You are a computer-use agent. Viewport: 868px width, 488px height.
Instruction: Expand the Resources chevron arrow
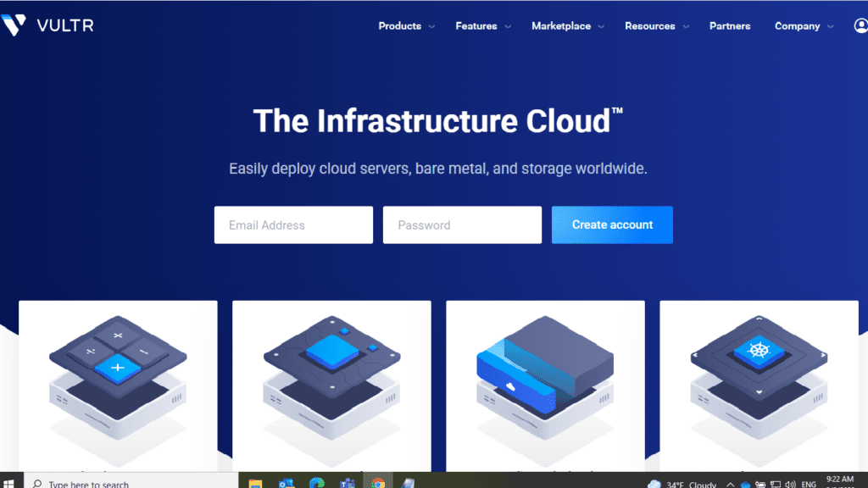(x=686, y=26)
